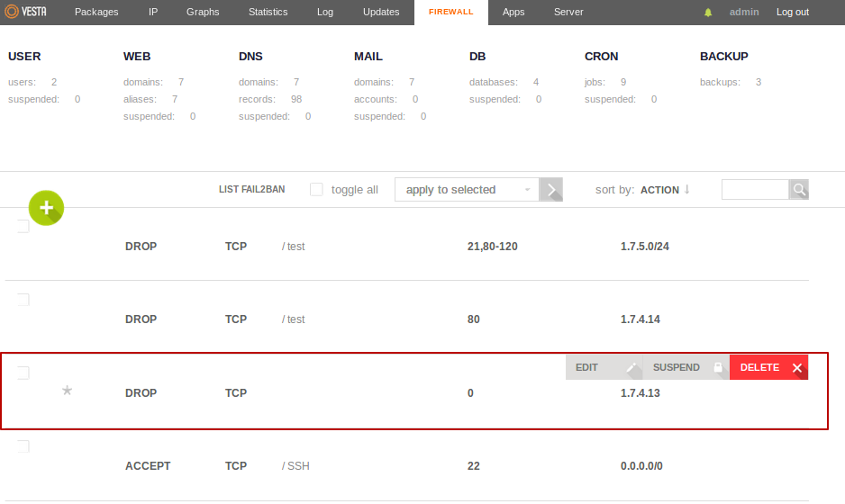Click the notification bell icon
This screenshot has width=845, height=504.
pos(708,13)
